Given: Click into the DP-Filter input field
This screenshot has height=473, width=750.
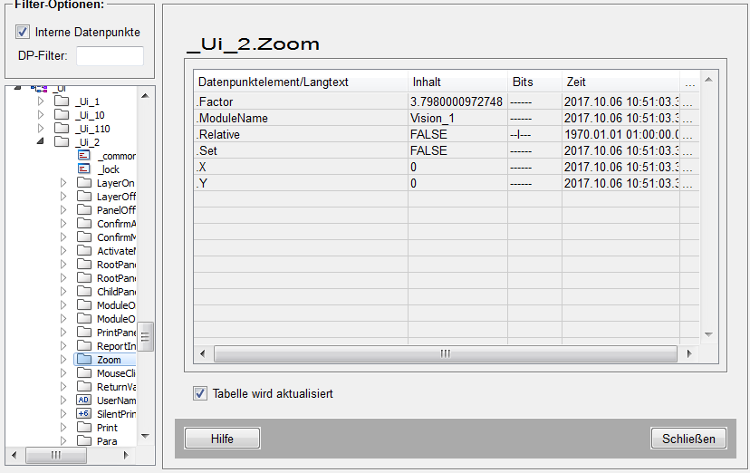Looking at the screenshot, I should [x=110, y=55].
